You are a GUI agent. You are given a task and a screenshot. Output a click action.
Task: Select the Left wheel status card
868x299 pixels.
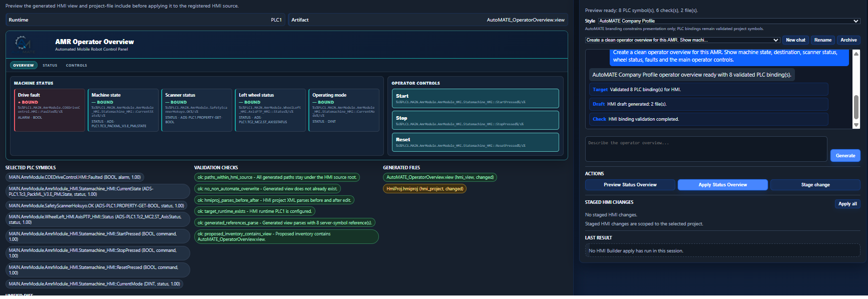pyautogui.click(x=270, y=110)
